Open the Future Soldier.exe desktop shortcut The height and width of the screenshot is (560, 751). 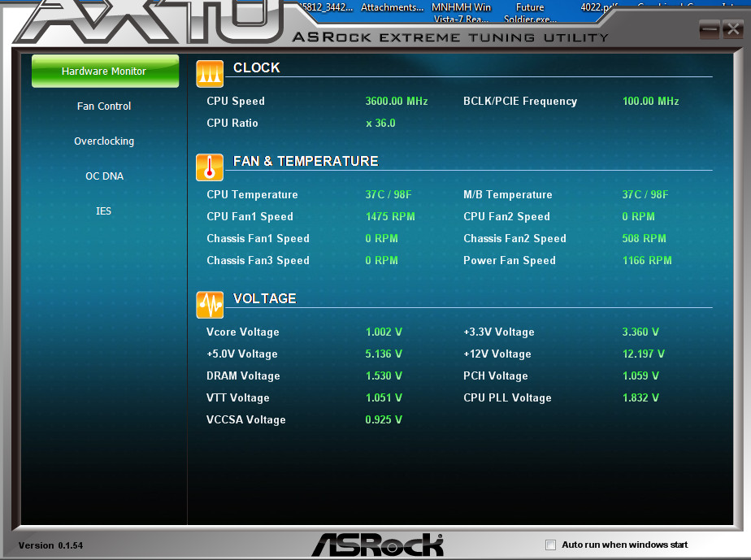coord(530,13)
